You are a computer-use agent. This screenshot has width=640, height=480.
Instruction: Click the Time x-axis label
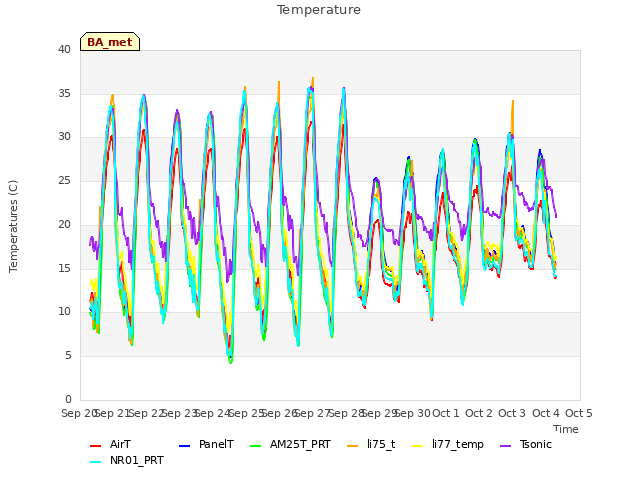coord(565,429)
